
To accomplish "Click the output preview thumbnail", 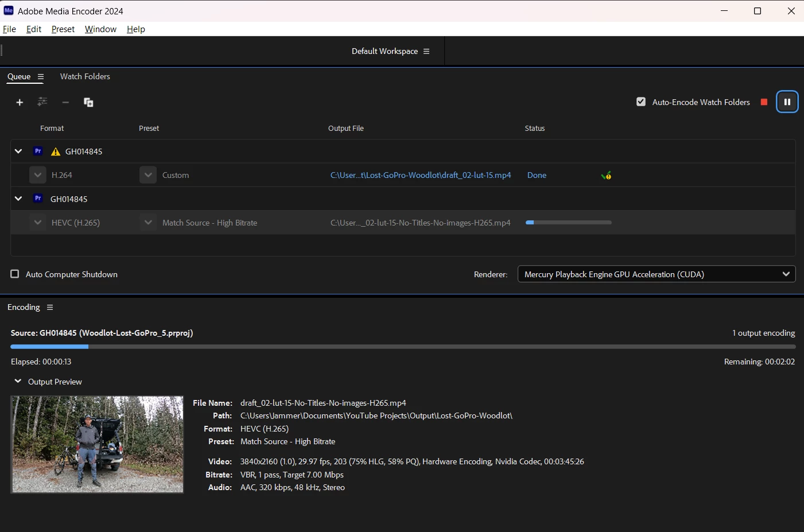I will 98,444.
